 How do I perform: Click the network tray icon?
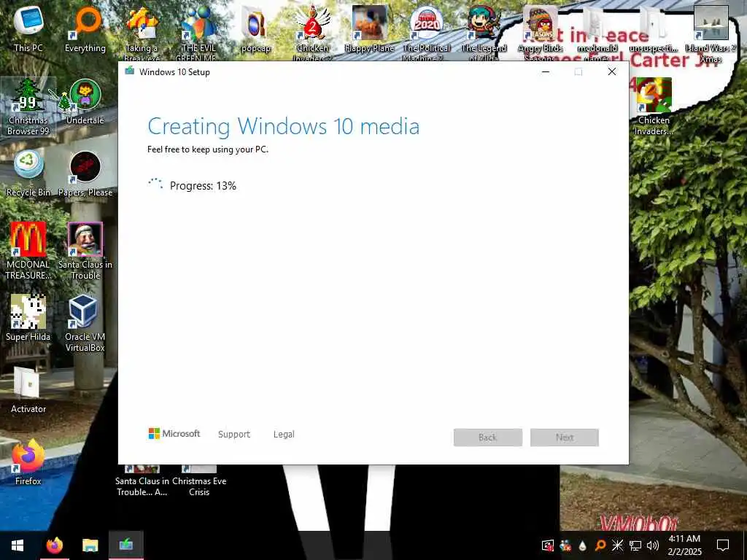[635, 545]
